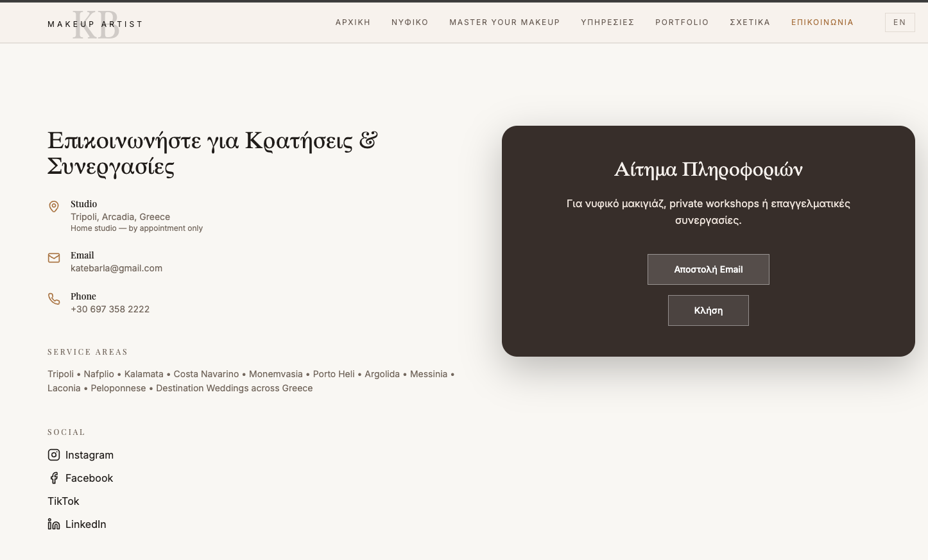Click the Studio location pin icon
Viewport: 928px width, 560px height.
click(x=54, y=207)
